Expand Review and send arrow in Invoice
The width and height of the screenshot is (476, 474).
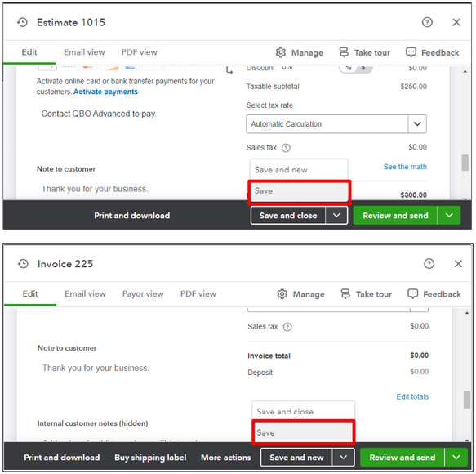[456, 458]
